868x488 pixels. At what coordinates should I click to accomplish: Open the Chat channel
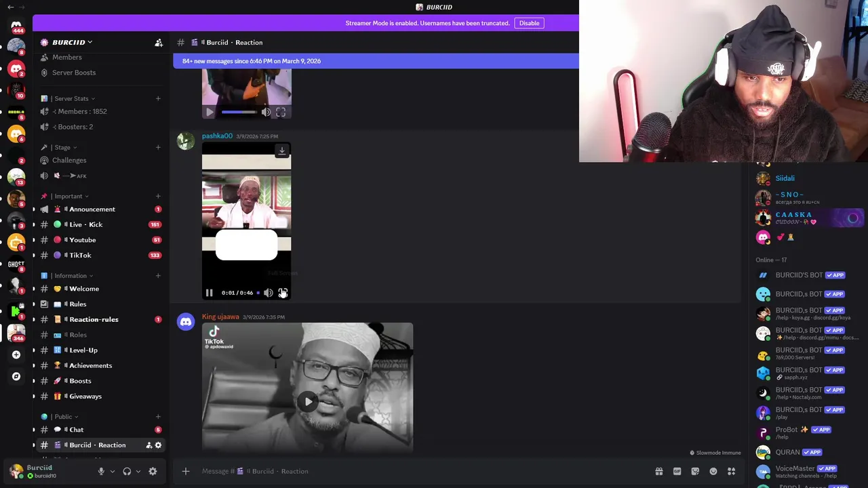(100, 430)
